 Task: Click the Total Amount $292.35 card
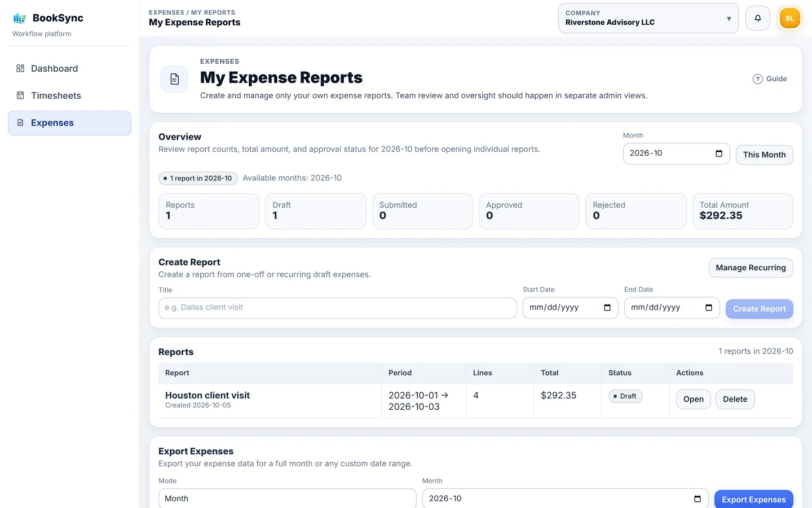click(x=743, y=211)
